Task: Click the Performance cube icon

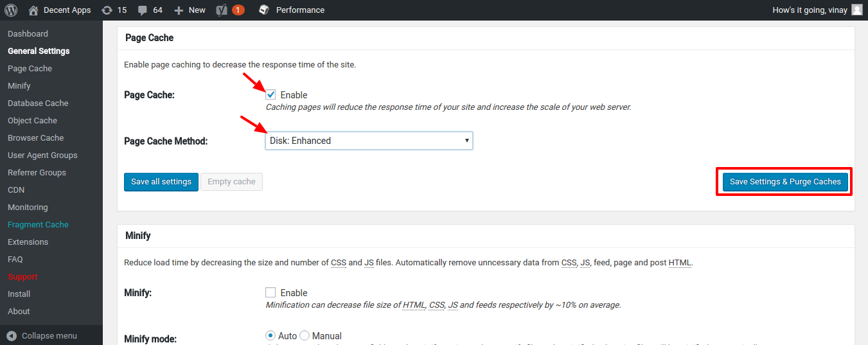Action: [x=263, y=10]
